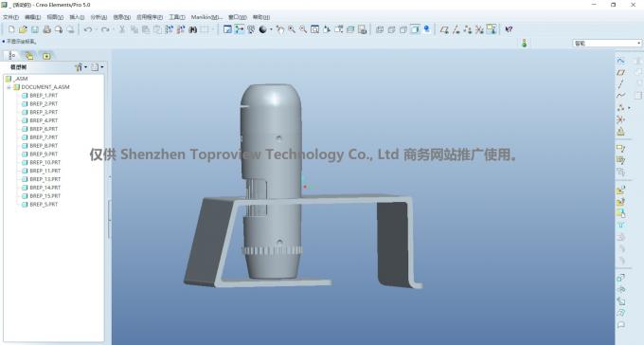Select BREP_5.PRT in model tree
The width and height of the screenshot is (644, 345).
[40, 205]
